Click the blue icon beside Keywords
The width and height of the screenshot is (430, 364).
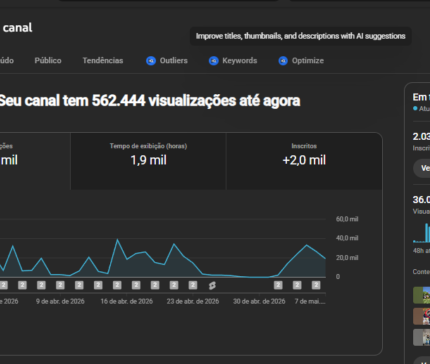[x=213, y=61]
